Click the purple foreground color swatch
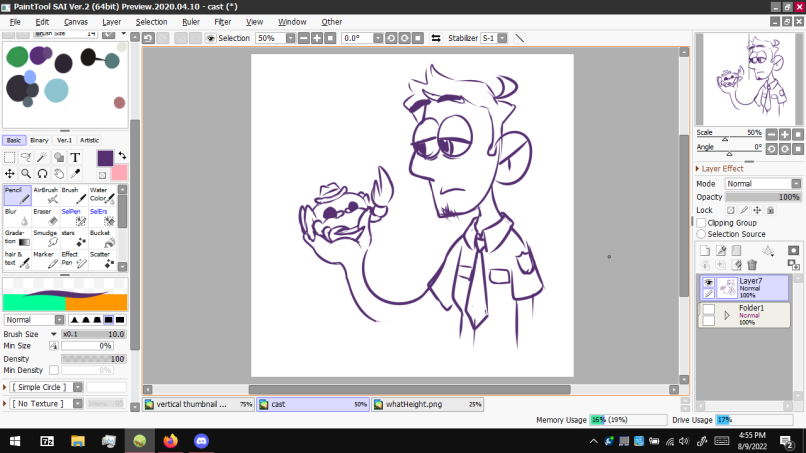Viewport: 806px width, 453px height. point(105,158)
